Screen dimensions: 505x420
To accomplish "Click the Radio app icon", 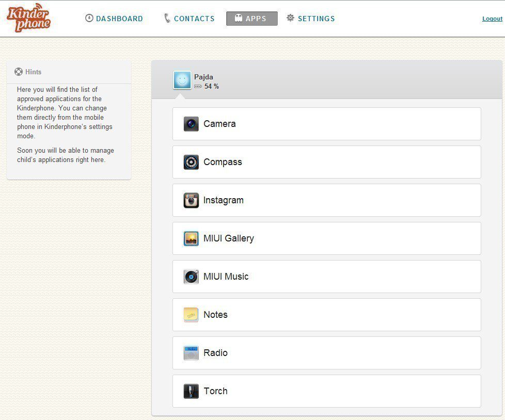I will (191, 353).
